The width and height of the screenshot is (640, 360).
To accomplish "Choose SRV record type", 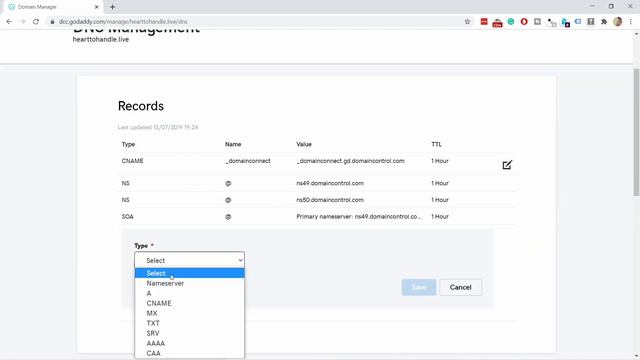I will click(189, 333).
